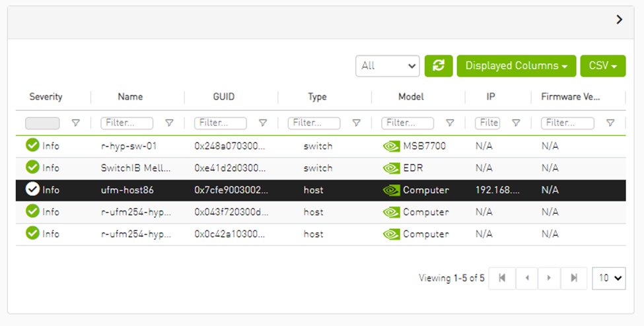This screenshot has height=326, width=644.
Task: Open the CSV export dropdown
Action: tap(602, 66)
